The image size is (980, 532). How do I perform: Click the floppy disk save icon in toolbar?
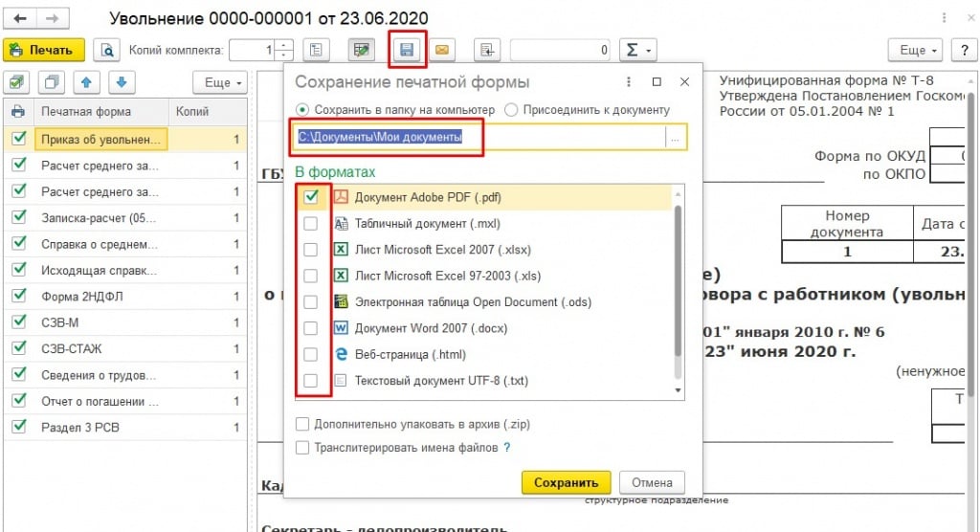click(407, 49)
